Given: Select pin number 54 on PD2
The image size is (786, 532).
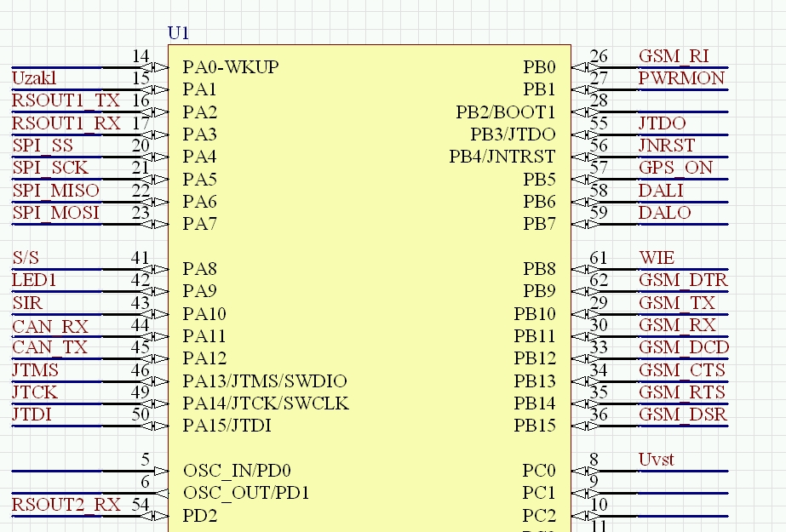Looking at the screenshot, I should (x=141, y=505).
